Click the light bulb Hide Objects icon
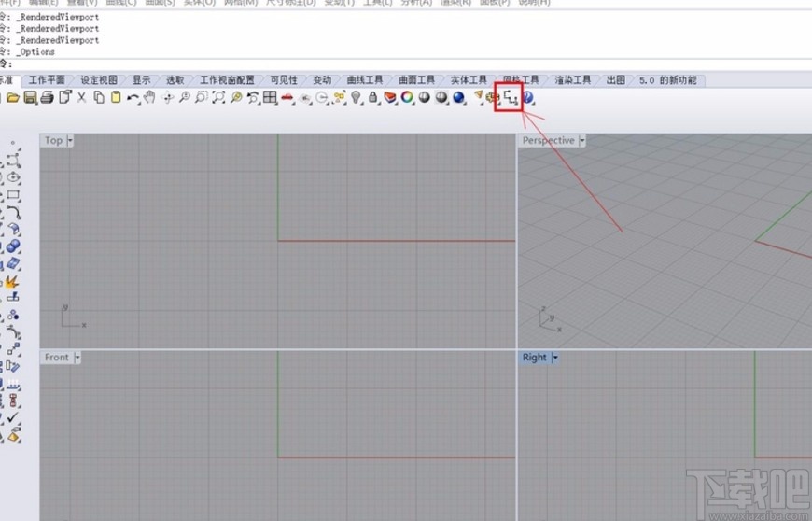 pyautogui.click(x=356, y=97)
